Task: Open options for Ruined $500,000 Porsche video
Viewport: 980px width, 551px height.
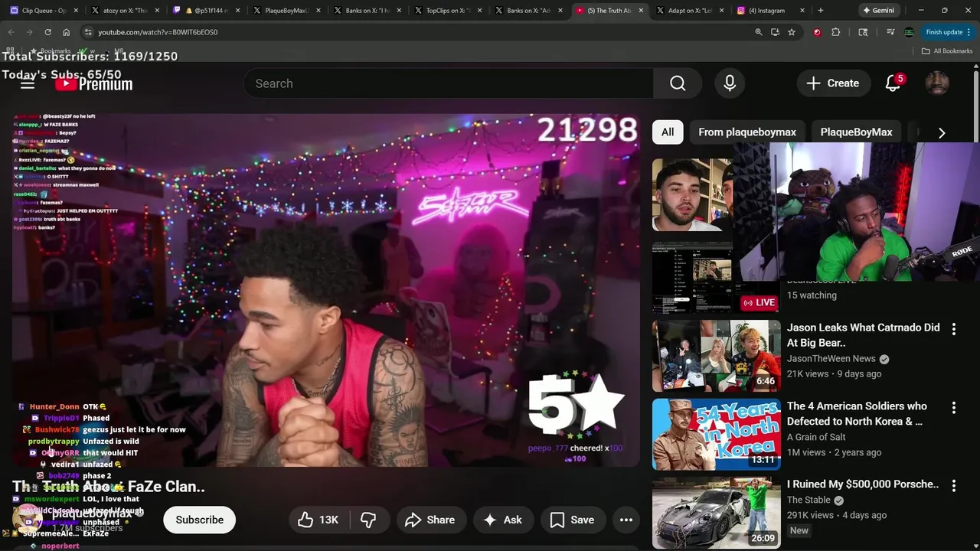Action: click(x=954, y=486)
